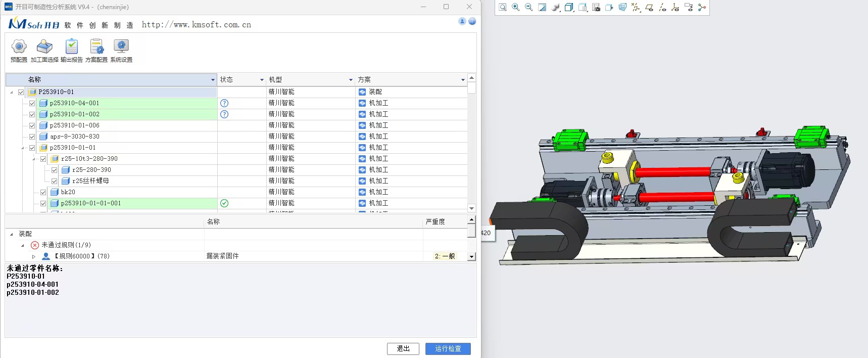Toggle checkbox for aps-8-3030-830

(32, 137)
